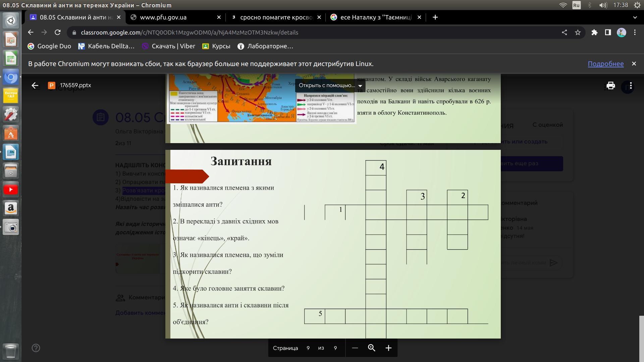Click the clock showing 17:38
The height and width of the screenshot is (362, 644).
click(x=621, y=5)
